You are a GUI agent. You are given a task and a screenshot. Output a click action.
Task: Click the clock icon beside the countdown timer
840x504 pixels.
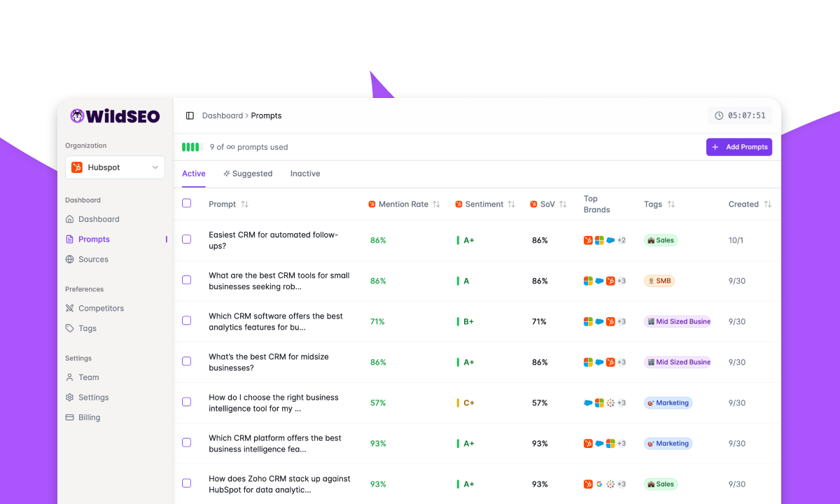[x=718, y=115]
